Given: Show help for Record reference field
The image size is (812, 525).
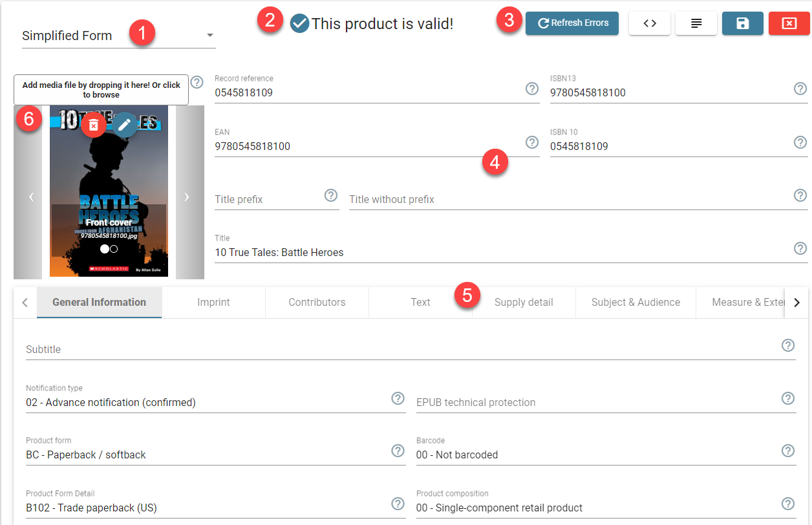Looking at the screenshot, I should tap(531, 89).
